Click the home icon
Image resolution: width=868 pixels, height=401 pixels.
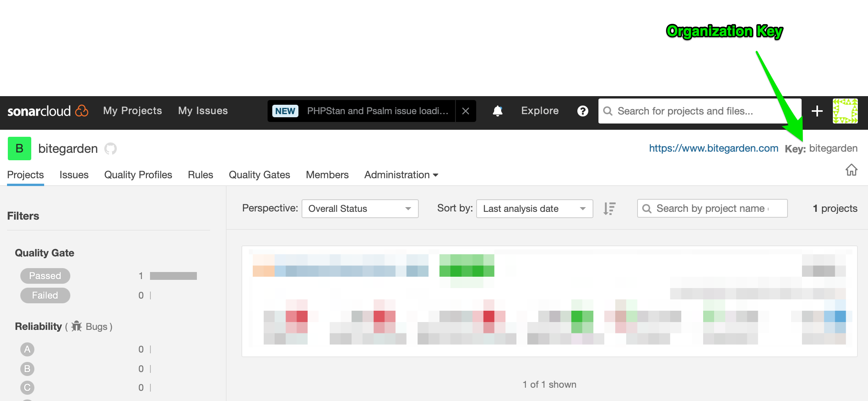[x=851, y=170]
